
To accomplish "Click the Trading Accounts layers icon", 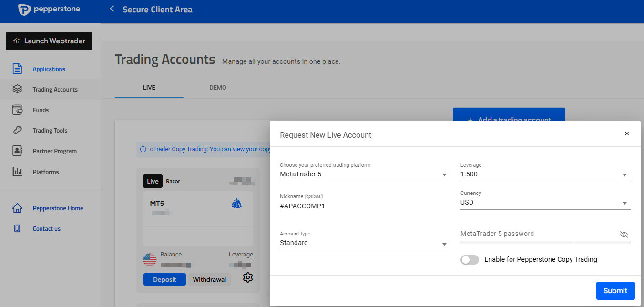I will pyautogui.click(x=17, y=89).
